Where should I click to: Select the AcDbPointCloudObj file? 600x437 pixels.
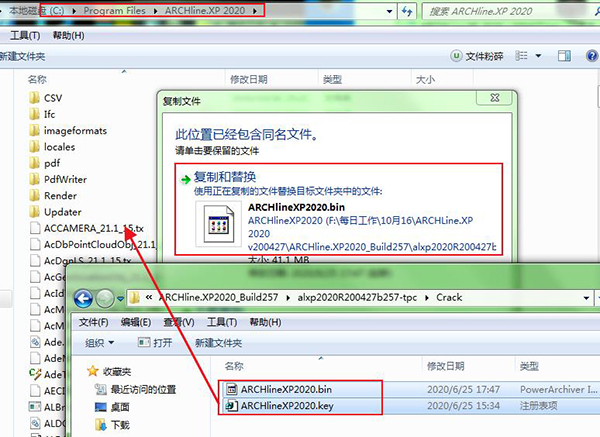tap(93, 244)
